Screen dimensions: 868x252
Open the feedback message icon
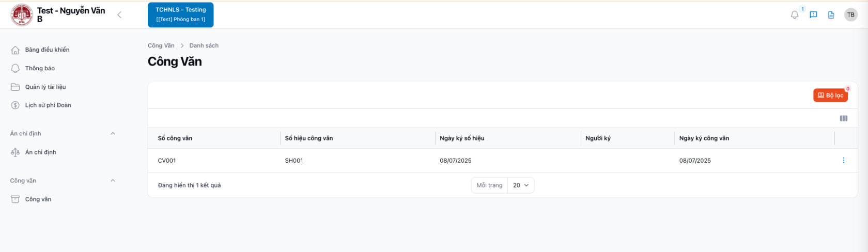pos(813,15)
